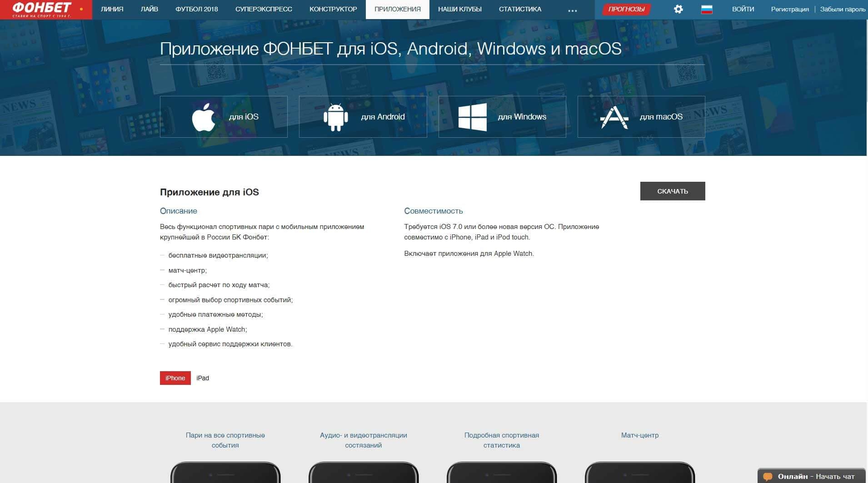Click the macOS App Store icon

click(614, 117)
